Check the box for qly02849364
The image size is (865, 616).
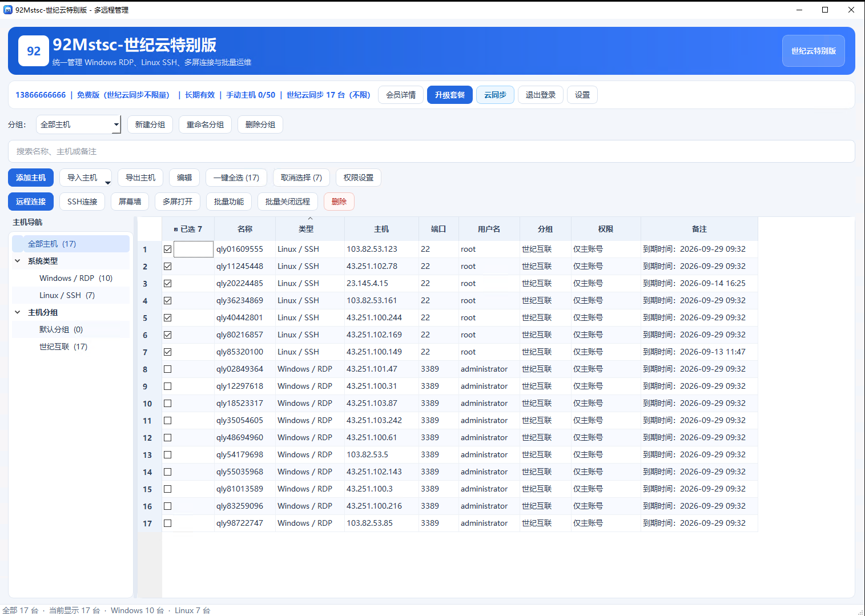[167, 369]
